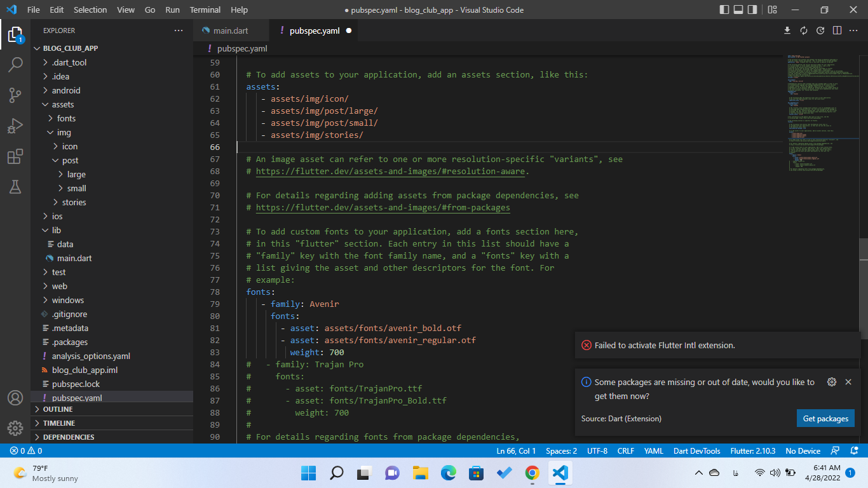This screenshot has height=488, width=868.
Task: Click the Get Packages download icon in editor toolbar
Action: pos(787,30)
